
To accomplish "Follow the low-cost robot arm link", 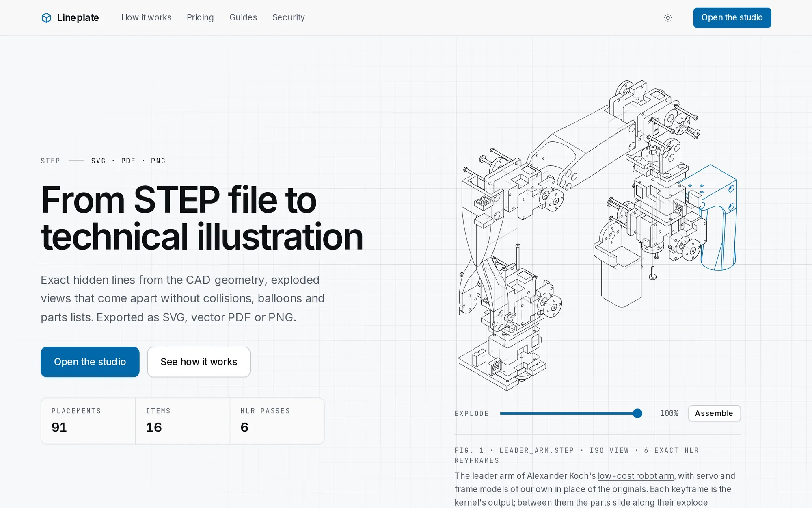I will tap(636, 475).
